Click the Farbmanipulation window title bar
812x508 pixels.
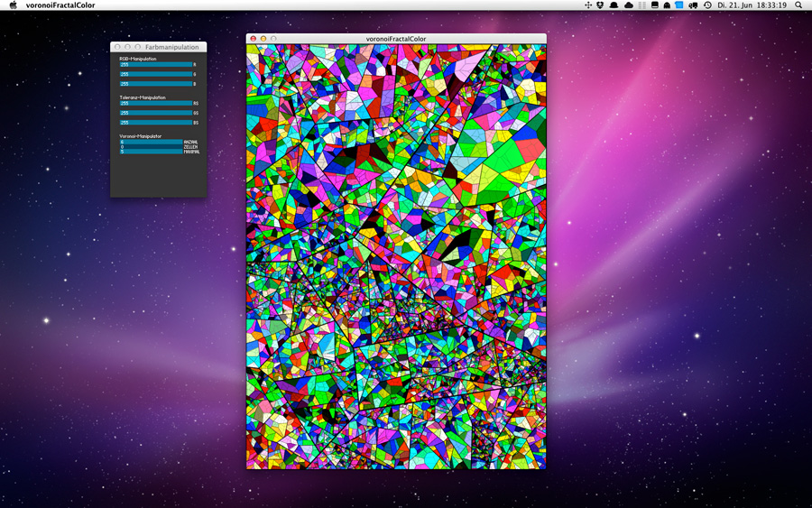point(171,46)
